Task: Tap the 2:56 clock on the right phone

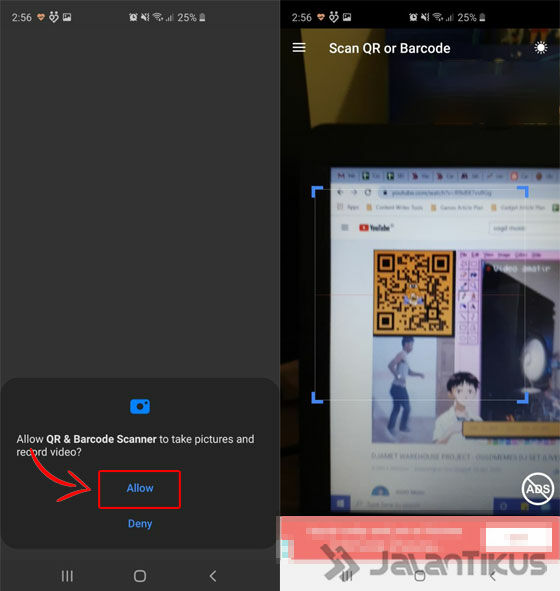Action: pyautogui.click(x=301, y=17)
